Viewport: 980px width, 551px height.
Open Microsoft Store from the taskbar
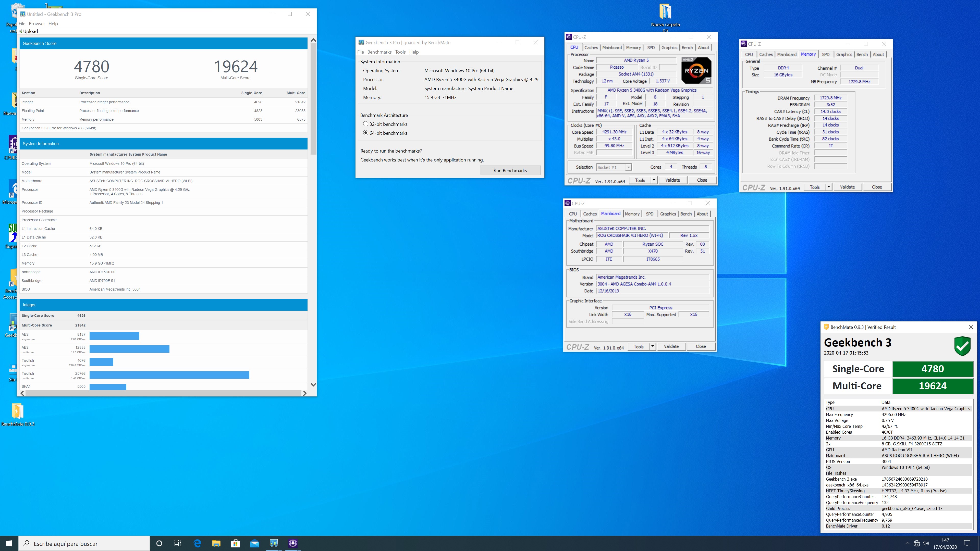click(236, 543)
